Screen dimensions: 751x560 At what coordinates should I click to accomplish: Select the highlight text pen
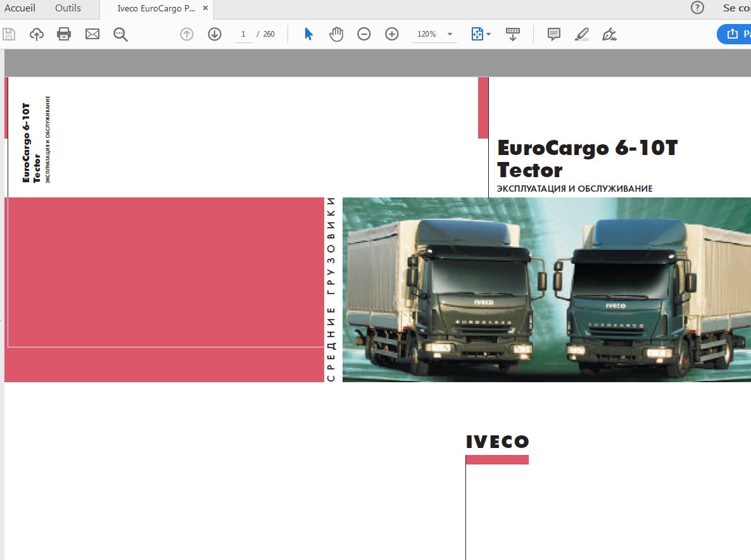point(581,34)
